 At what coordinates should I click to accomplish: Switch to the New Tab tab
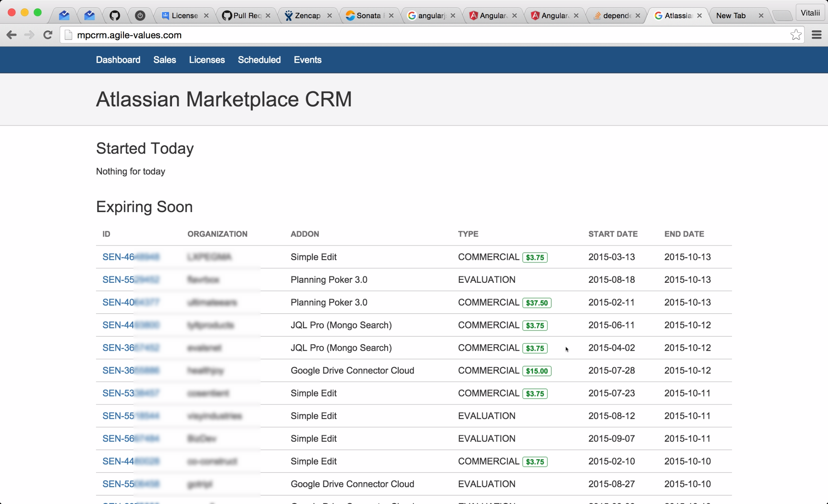coord(731,15)
